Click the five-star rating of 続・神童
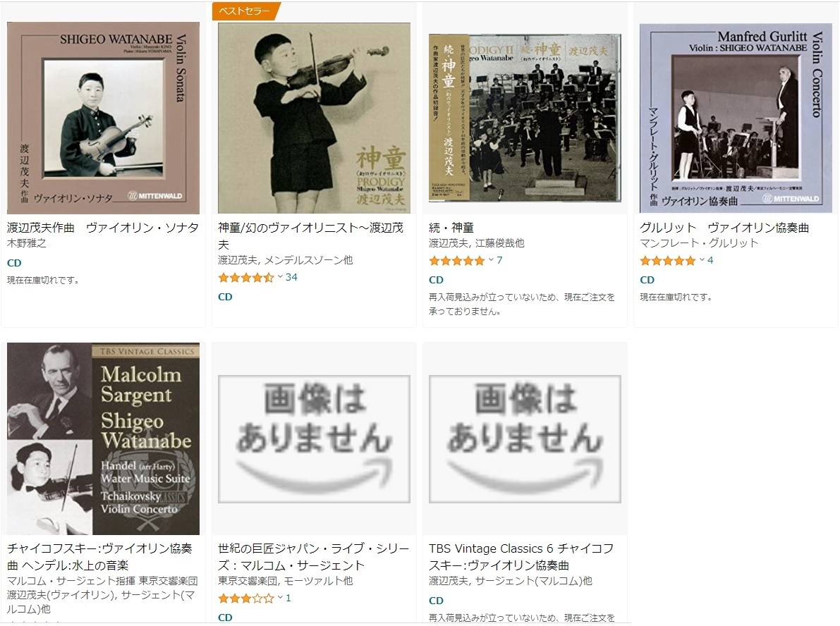Image resolution: width=840 pixels, height=626 pixels. [457, 261]
